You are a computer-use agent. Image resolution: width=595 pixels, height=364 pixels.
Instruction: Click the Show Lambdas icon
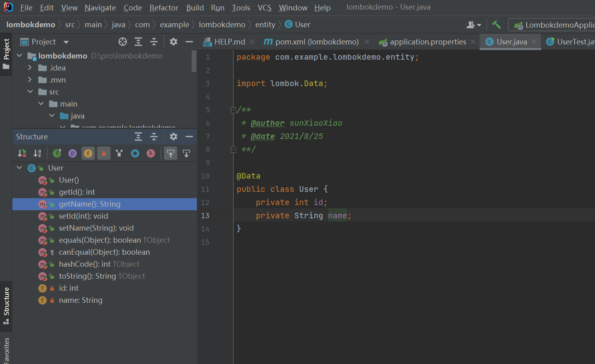pyautogui.click(x=151, y=153)
